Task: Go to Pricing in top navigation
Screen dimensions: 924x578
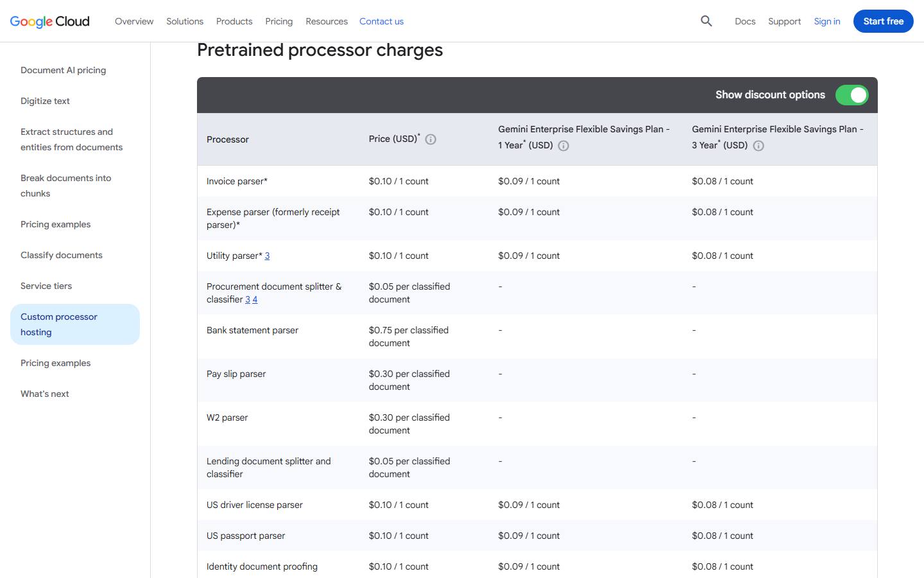Action: [x=279, y=21]
